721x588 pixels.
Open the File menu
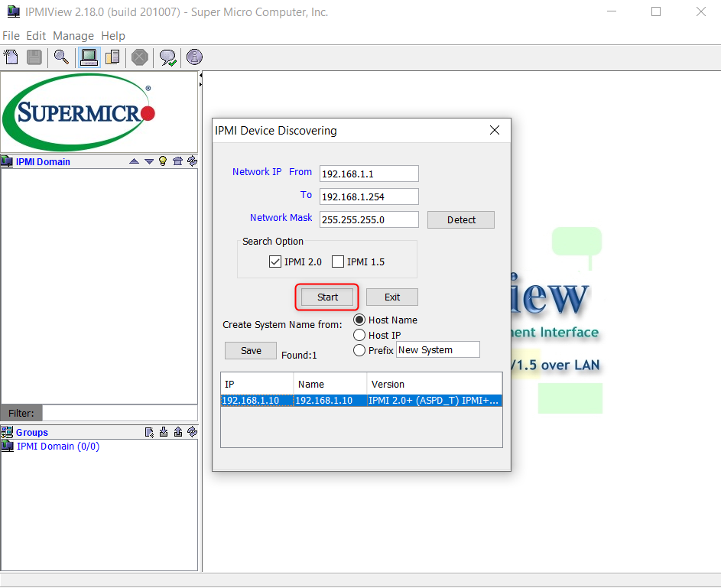[x=11, y=36]
